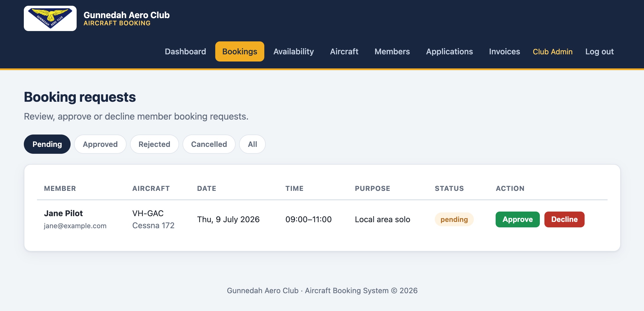Viewport: 644px width, 311px height.
Task: Show Pending booking requests
Action: pos(47,144)
